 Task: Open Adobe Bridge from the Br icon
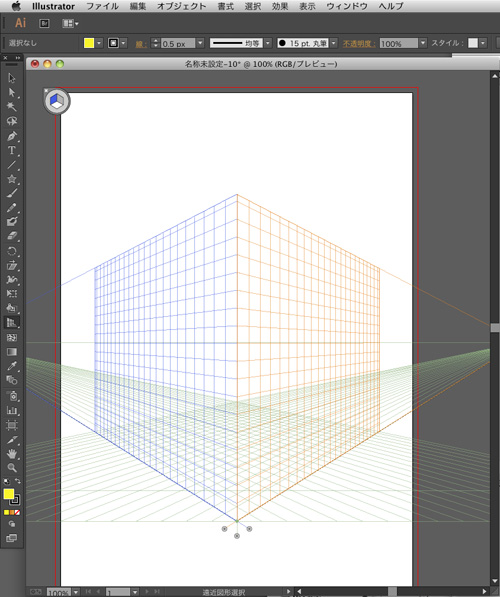[44, 24]
